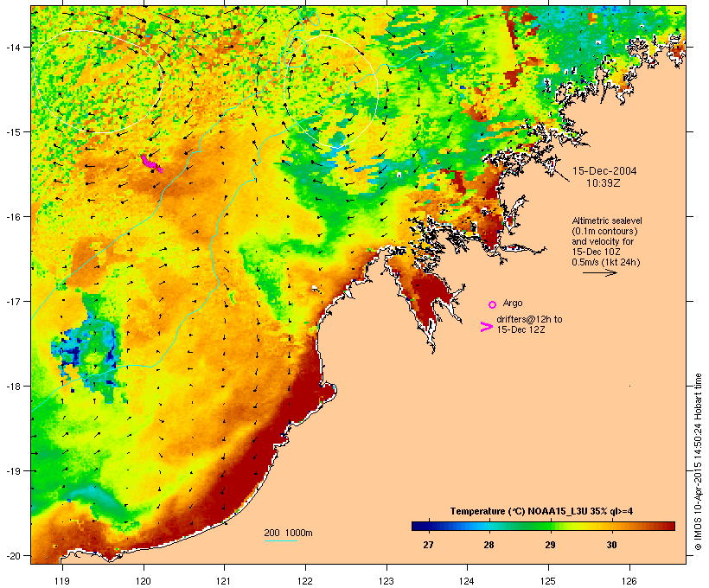Click the 0.5m/s velocity scale arrow
709x588 pixels.
(x=599, y=272)
